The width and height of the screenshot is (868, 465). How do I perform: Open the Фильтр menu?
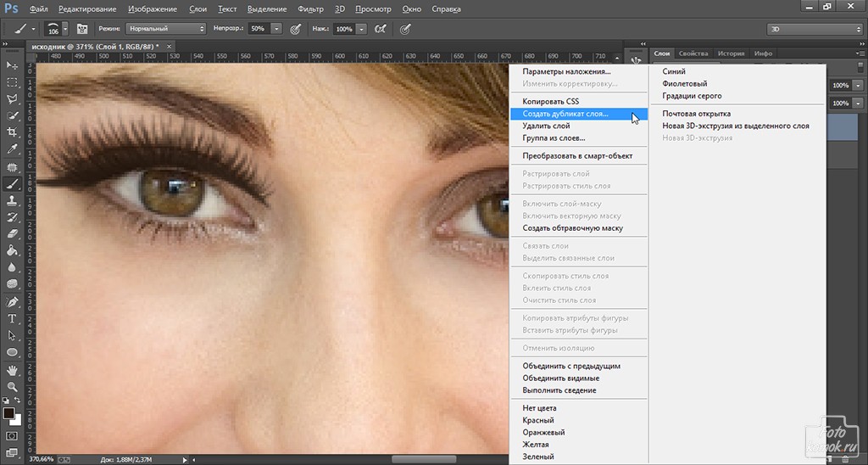(x=310, y=8)
